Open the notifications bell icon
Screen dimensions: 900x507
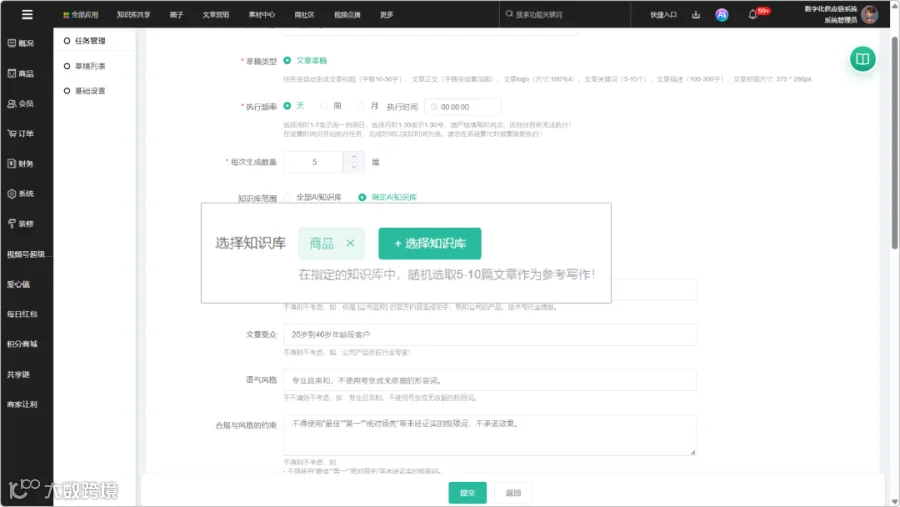coord(752,15)
